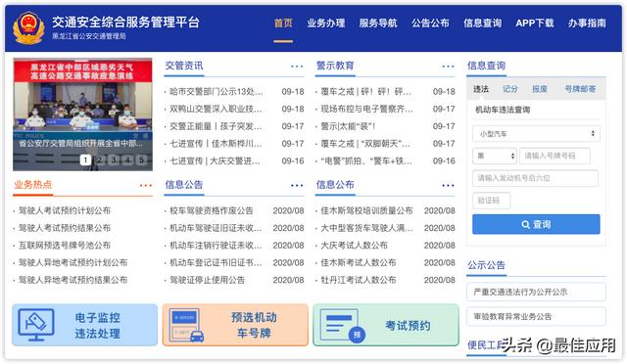This screenshot has width=627, height=364.
Task: Open 严重交通违法行为公开公示 link
Action: (x=536, y=292)
